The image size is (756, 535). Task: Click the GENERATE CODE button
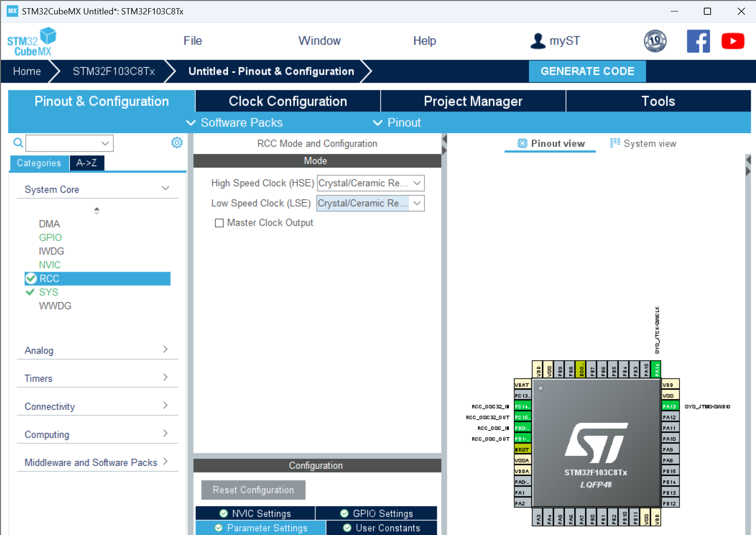pyautogui.click(x=587, y=71)
